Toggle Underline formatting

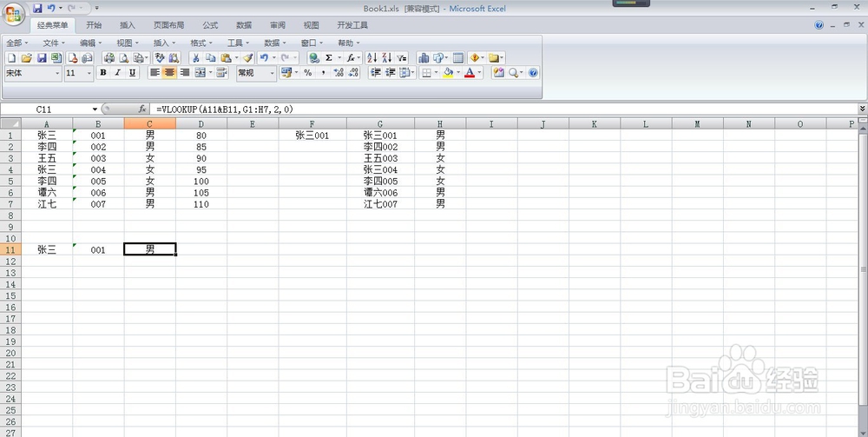[x=132, y=73]
